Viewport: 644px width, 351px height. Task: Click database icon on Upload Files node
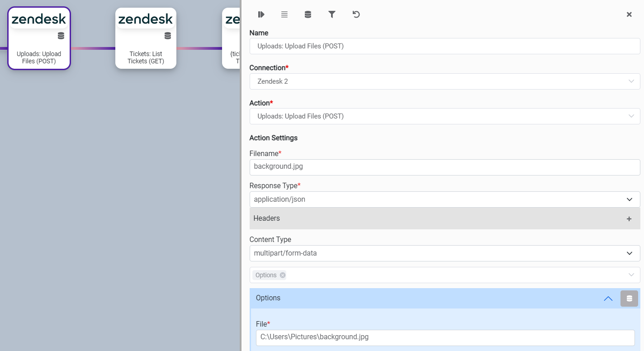[61, 36]
